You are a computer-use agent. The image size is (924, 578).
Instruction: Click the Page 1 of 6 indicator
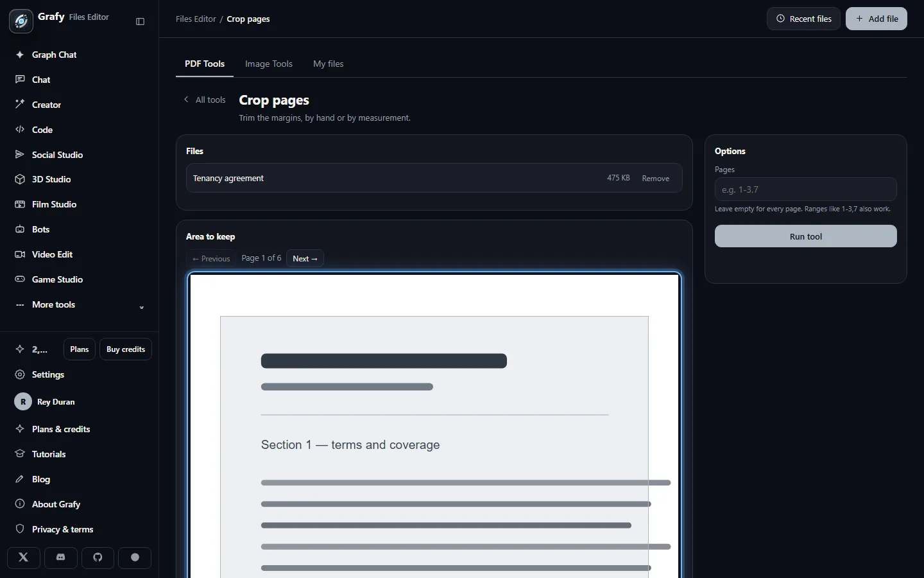click(261, 258)
